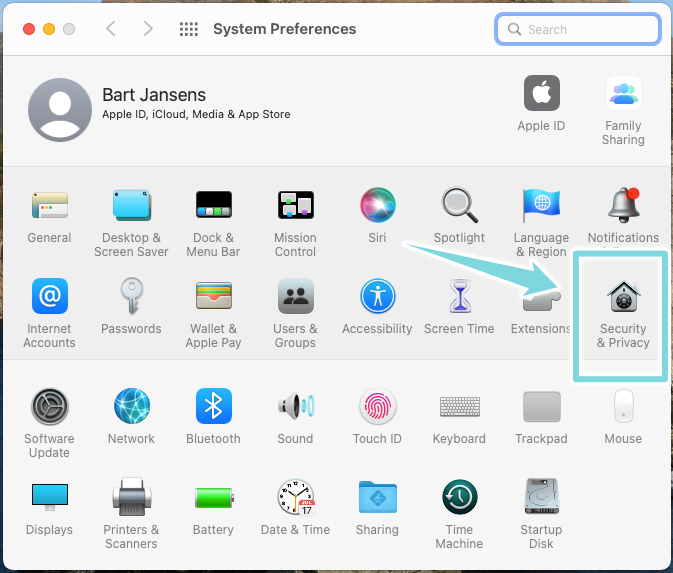
Task: Open Siri preferences
Action: coord(378,205)
